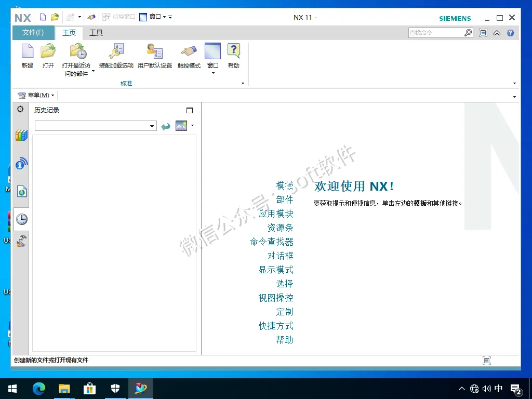Open the Roles resource tab icon

pyautogui.click(x=21, y=241)
